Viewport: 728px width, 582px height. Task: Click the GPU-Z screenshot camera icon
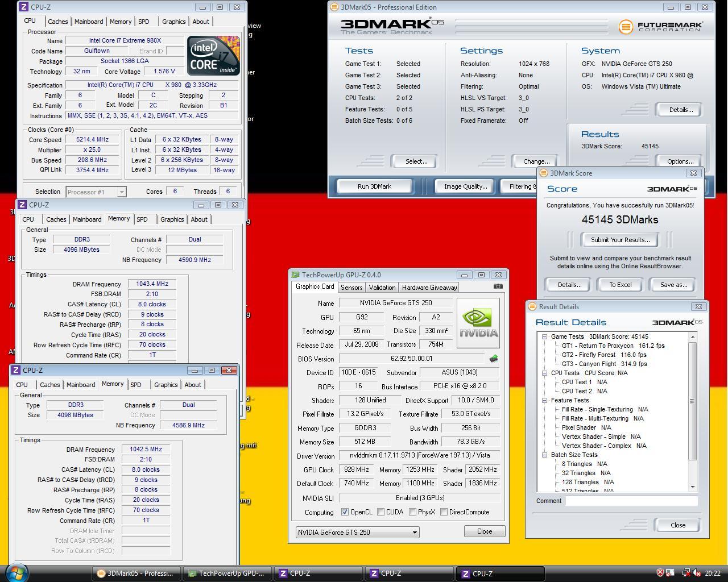point(498,286)
